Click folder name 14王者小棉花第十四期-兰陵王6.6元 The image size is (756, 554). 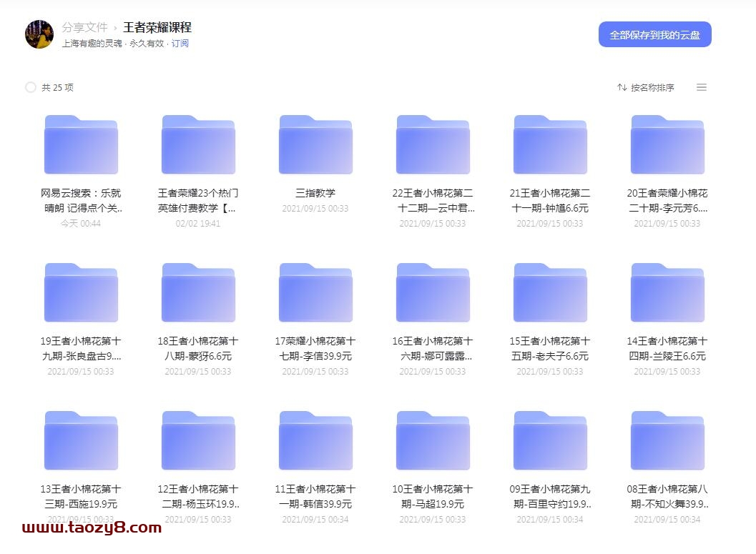click(x=667, y=348)
